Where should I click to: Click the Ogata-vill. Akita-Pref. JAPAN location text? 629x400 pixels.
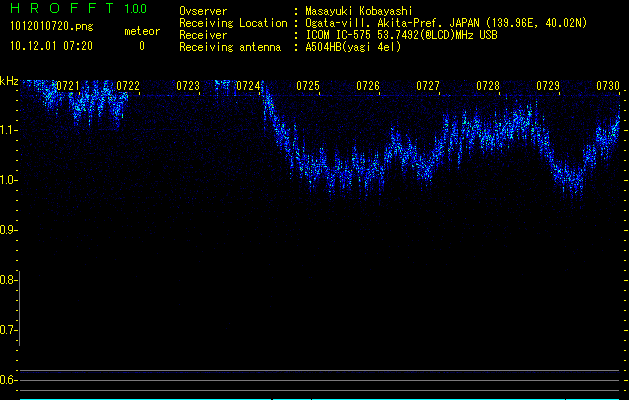[x=446, y=23]
